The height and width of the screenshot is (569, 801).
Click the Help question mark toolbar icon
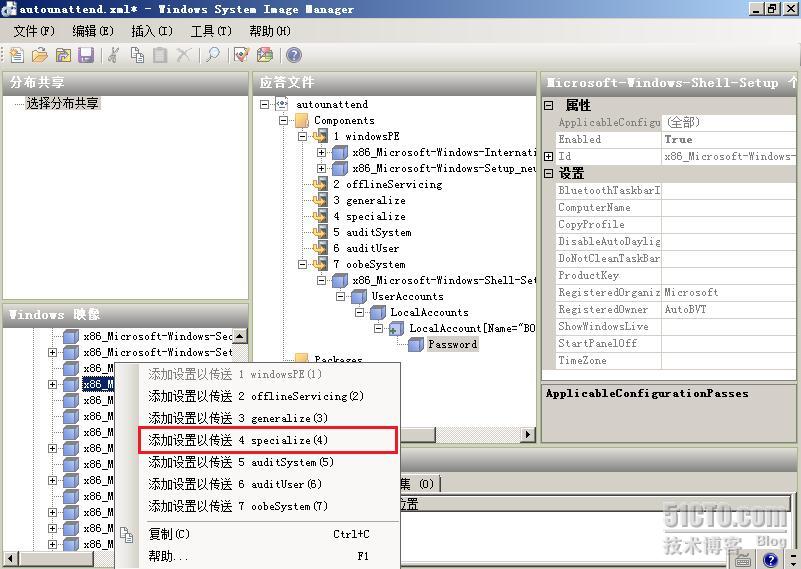click(x=294, y=55)
